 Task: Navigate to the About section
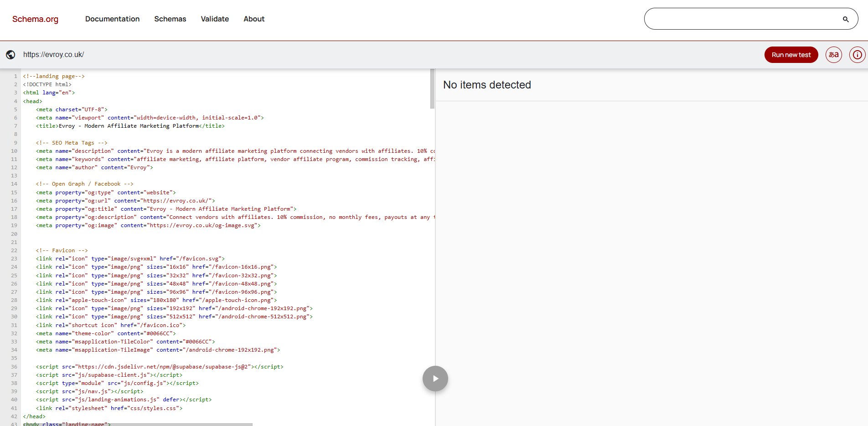coord(254,19)
